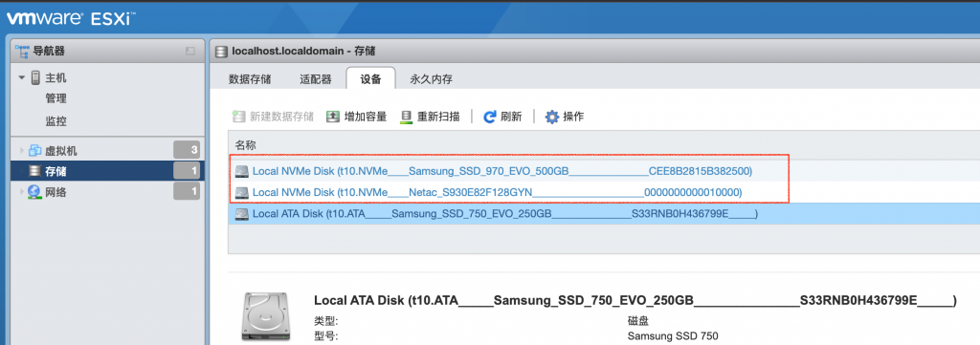Click the 类型: label
The image size is (980, 345).
point(326,321)
